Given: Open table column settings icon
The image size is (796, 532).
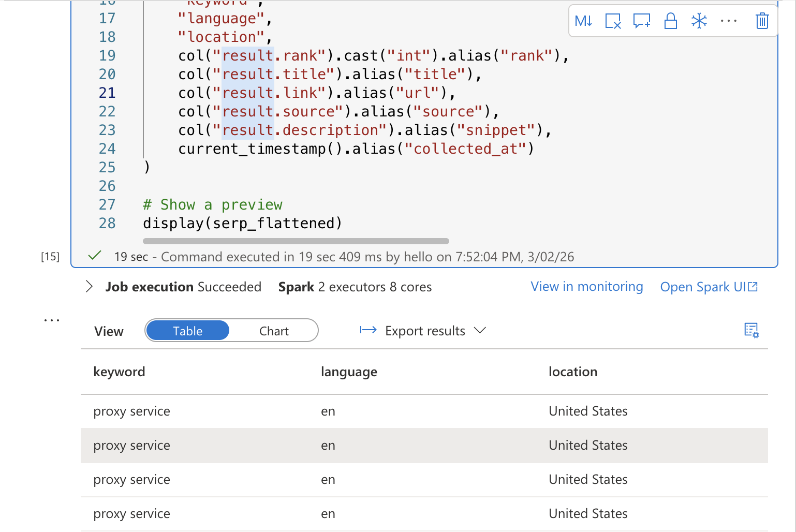Looking at the screenshot, I should (751, 330).
